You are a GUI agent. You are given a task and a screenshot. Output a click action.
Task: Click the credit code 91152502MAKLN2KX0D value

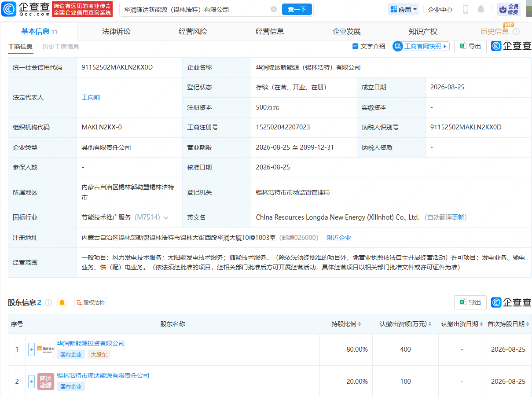pyautogui.click(x=117, y=67)
